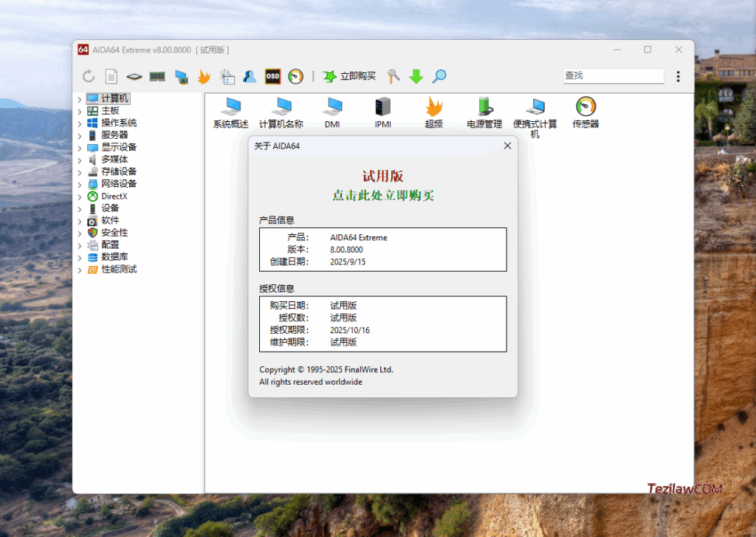Click the 立即购买 buy now button
Screen dimensions: 756x537
tap(349, 76)
